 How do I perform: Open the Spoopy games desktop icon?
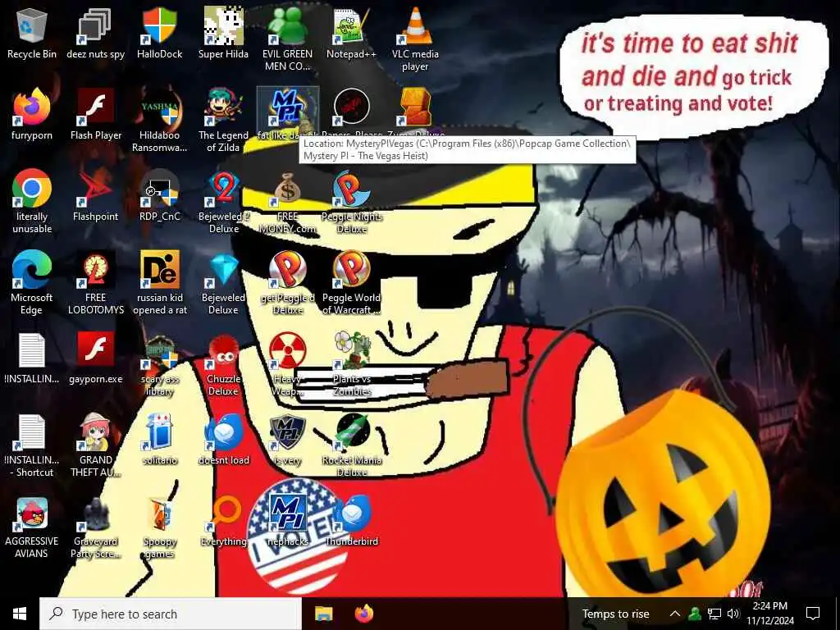(x=160, y=527)
